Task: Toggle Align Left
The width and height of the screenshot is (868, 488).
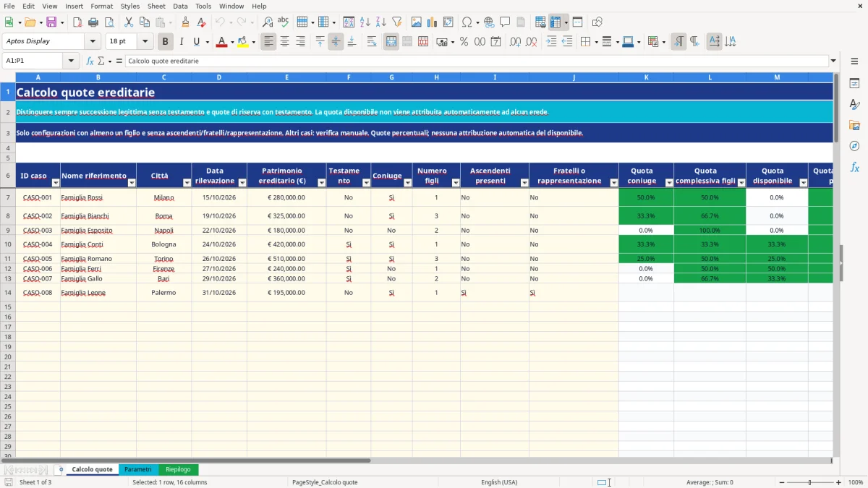Action: tap(268, 41)
